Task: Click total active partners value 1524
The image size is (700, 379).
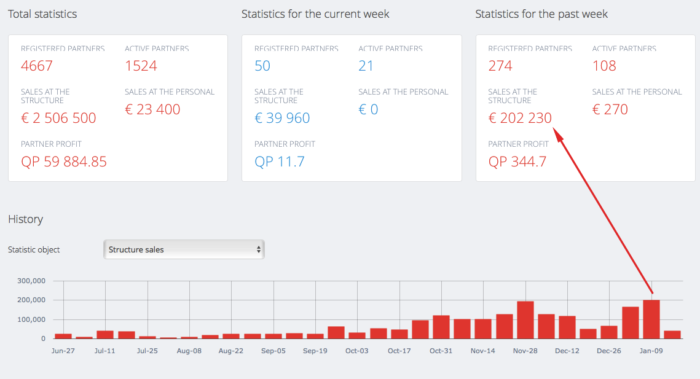Action: [x=141, y=66]
